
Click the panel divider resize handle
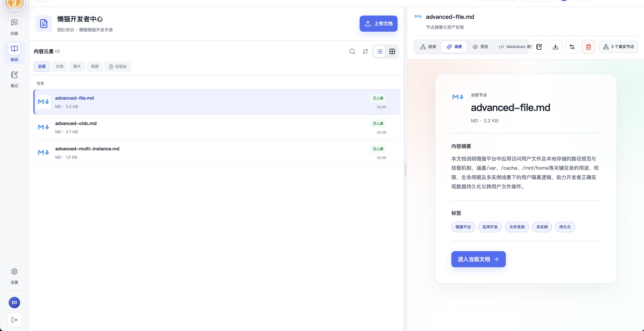(405, 169)
